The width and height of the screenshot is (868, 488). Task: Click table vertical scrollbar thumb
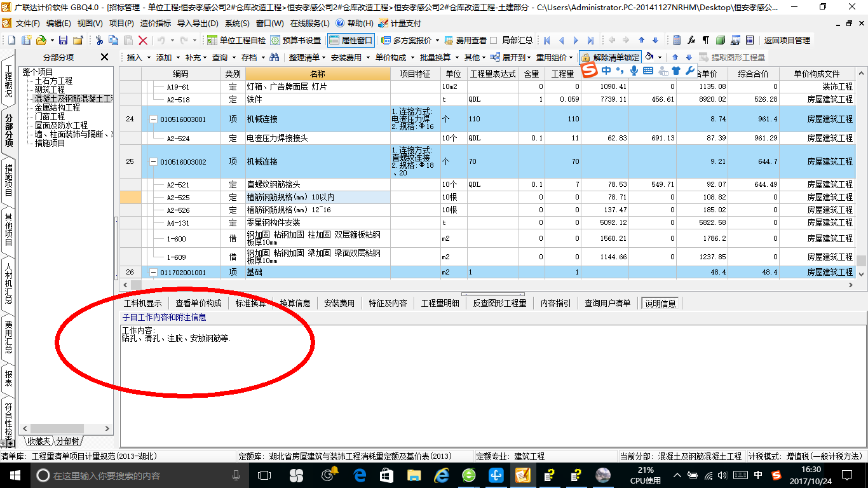861,261
